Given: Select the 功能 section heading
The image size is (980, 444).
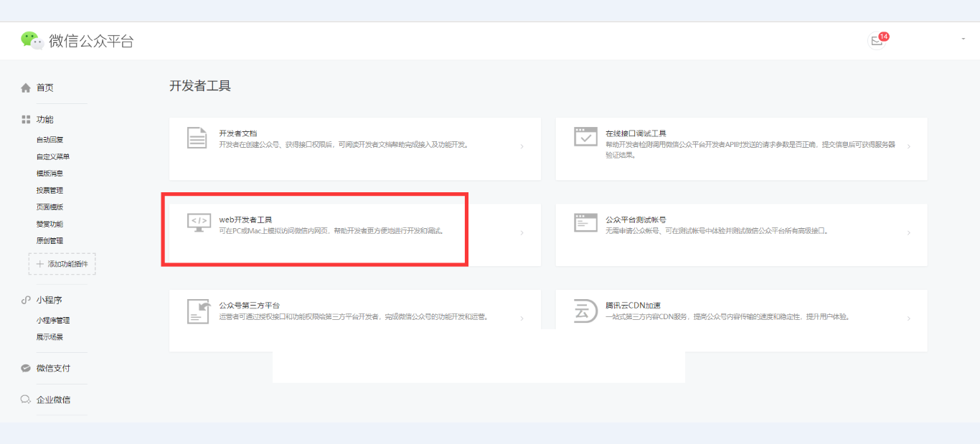Looking at the screenshot, I should click(x=45, y=120).
